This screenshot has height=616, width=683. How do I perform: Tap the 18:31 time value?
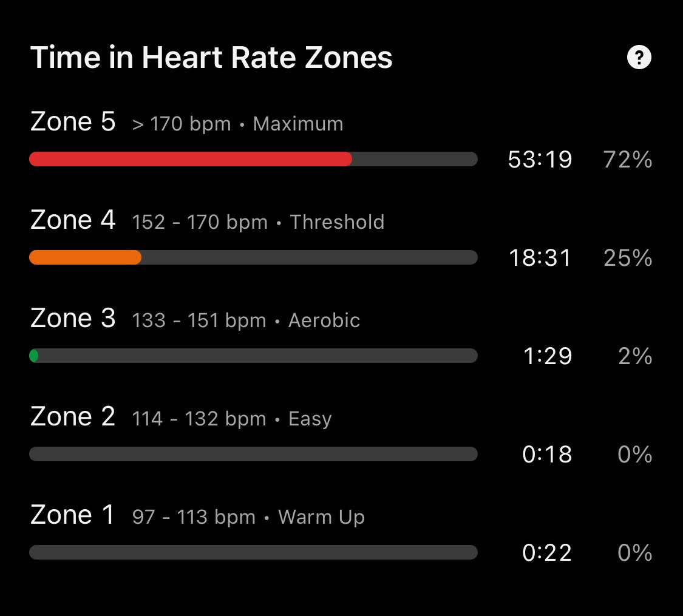[x=540, y=258]
